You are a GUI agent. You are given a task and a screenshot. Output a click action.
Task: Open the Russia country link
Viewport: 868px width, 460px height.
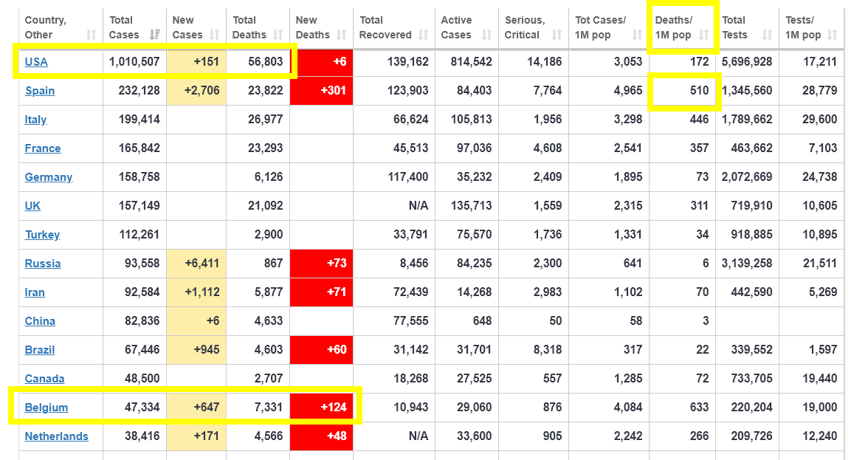(43, 264)
